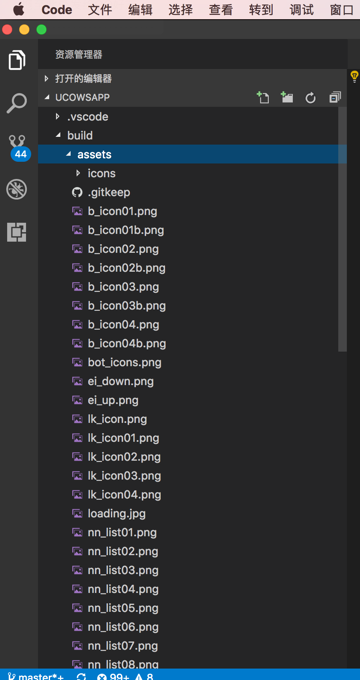Open the 文件 menu

point(100,10)
